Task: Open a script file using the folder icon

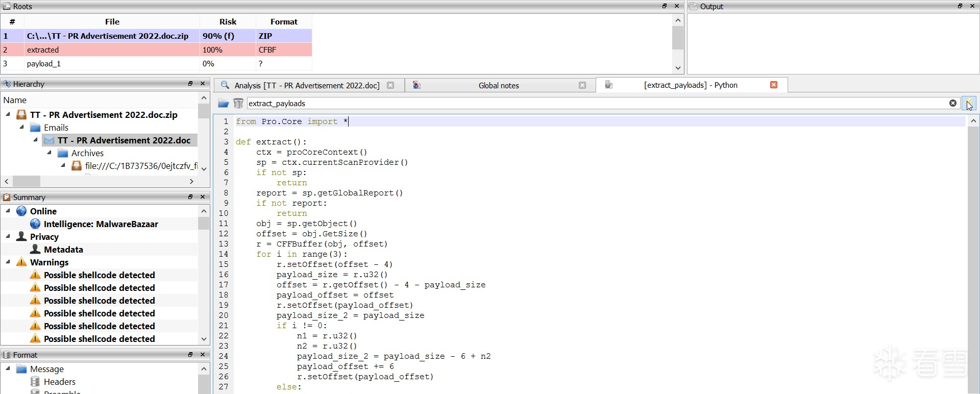Action: click(x=223, y=104)
